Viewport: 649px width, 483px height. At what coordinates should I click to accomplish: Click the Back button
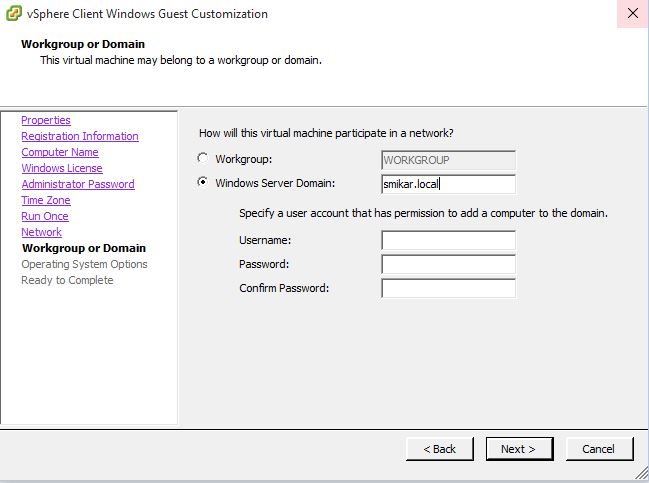(x=440, y=449)
